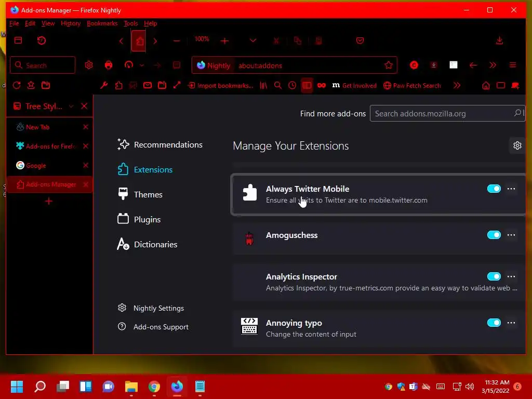Open Chrome from the taskbar
Screen dimensions: 532x399
[x=154, y=387]
